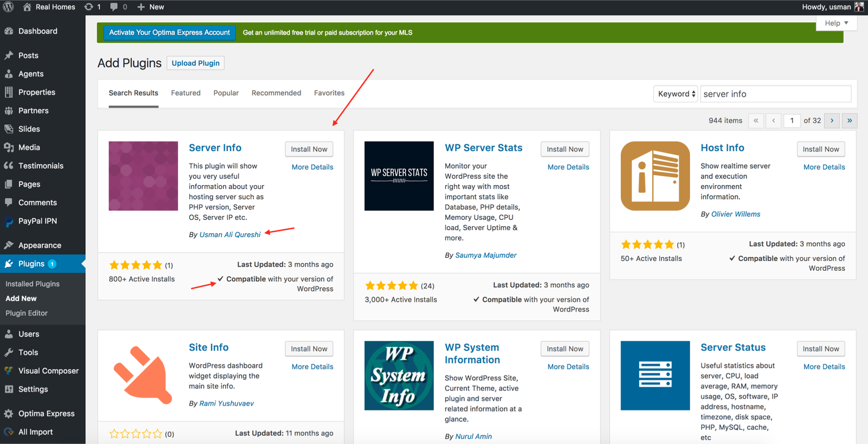Click the Posts pushpin icon

(9, 55)
